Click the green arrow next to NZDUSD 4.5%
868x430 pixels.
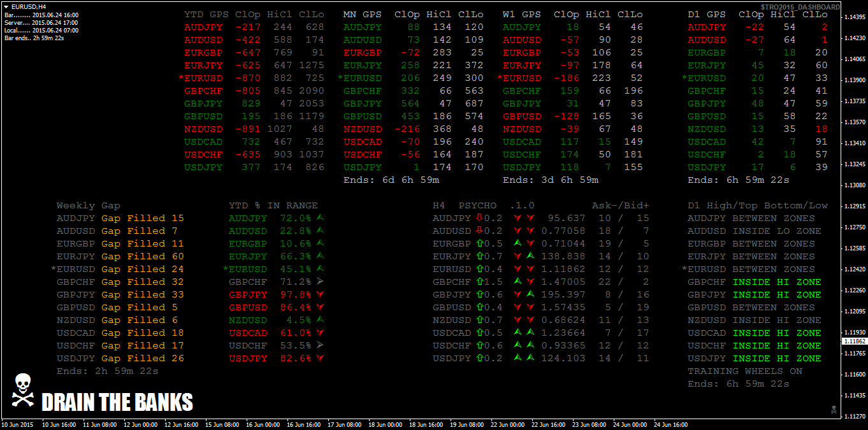[320, 320]
